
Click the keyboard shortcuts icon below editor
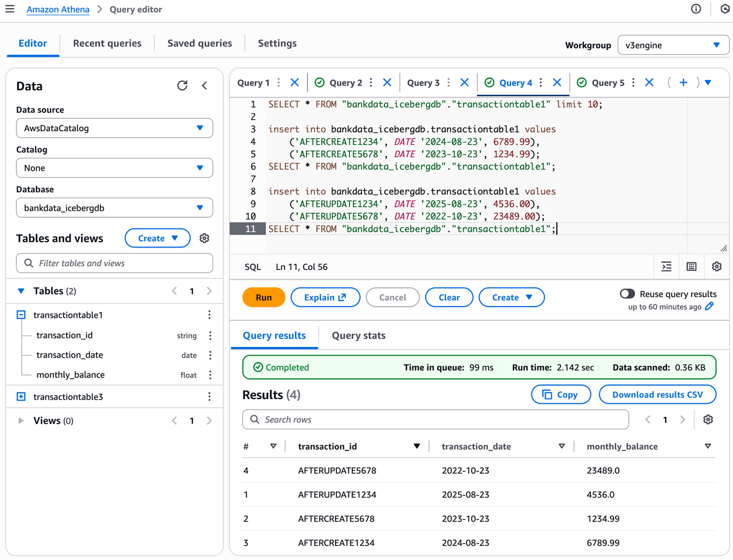(691, 266)
